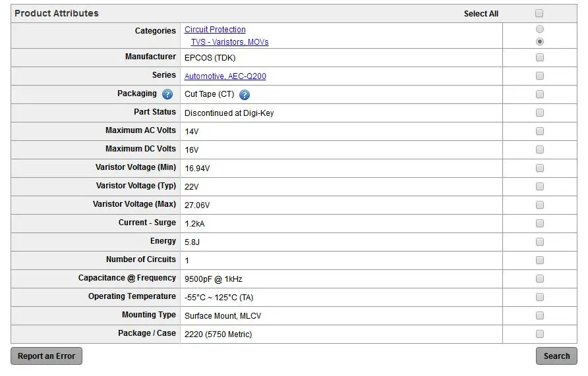The height and width of the screenshot is (376, 588).
Task: Click the 9500pF @ 1kHz capacitance value
Action: (214, 279)
